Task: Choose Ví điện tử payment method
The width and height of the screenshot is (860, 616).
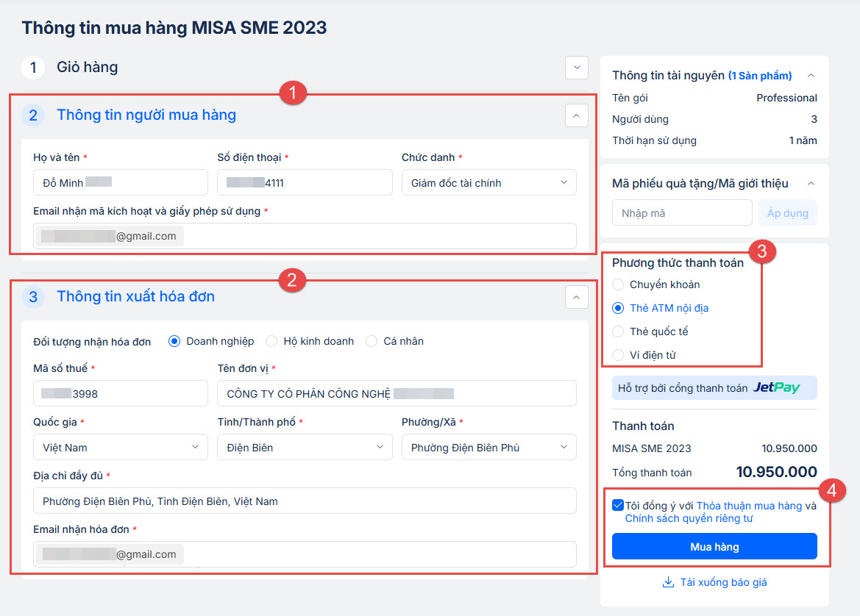Action: pyautogui.click(x=618, y=355)
